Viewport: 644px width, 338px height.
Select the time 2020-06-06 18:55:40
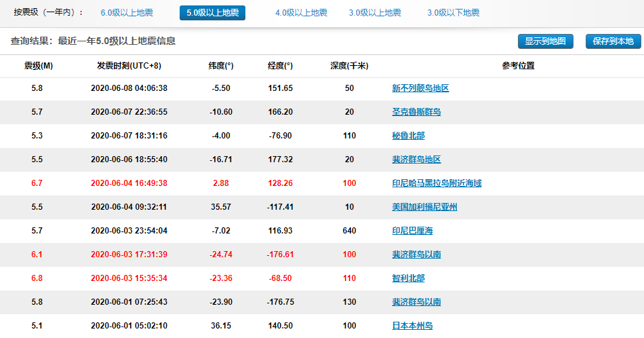[129, 159]
